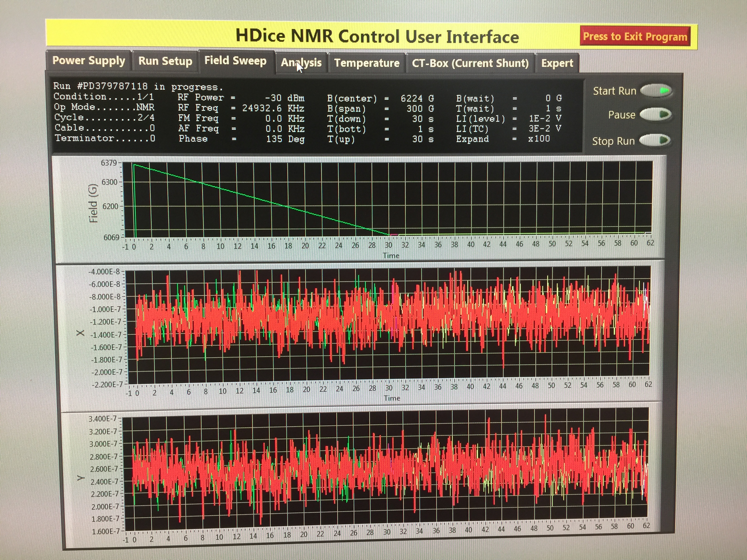
Task: Toggle the Start Run switch
Action: 656,91
